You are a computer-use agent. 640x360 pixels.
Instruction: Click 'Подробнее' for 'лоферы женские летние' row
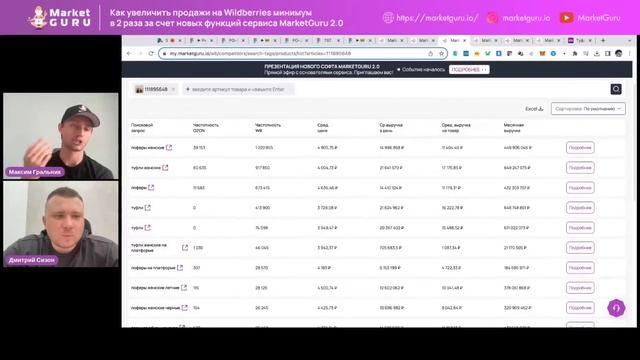tap(580, 287)
